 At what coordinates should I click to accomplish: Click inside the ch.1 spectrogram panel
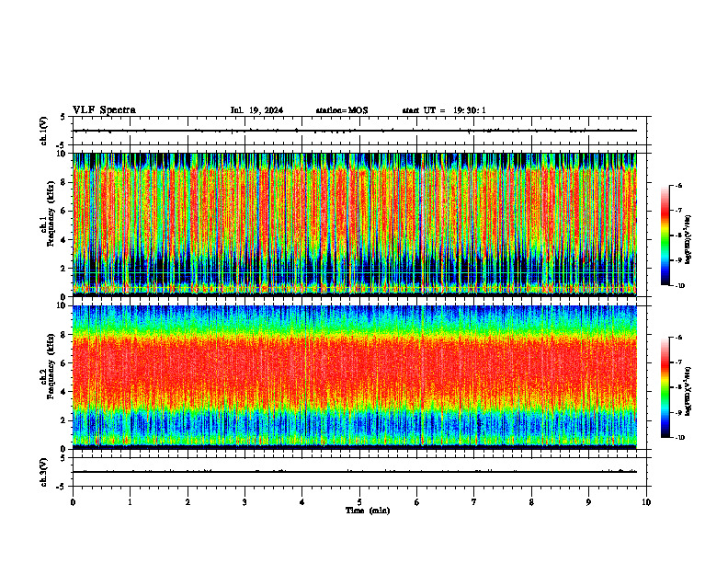click(355, 224)
